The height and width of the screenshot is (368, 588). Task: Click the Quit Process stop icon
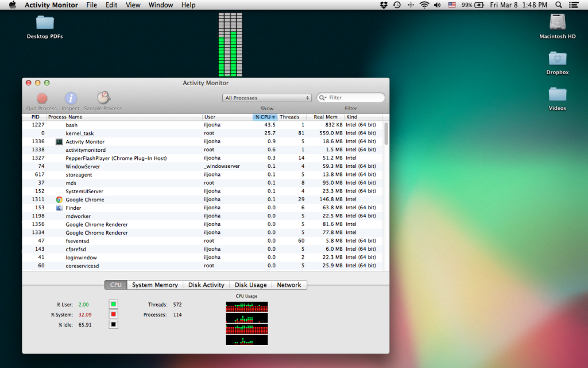(x=41, y=98)
